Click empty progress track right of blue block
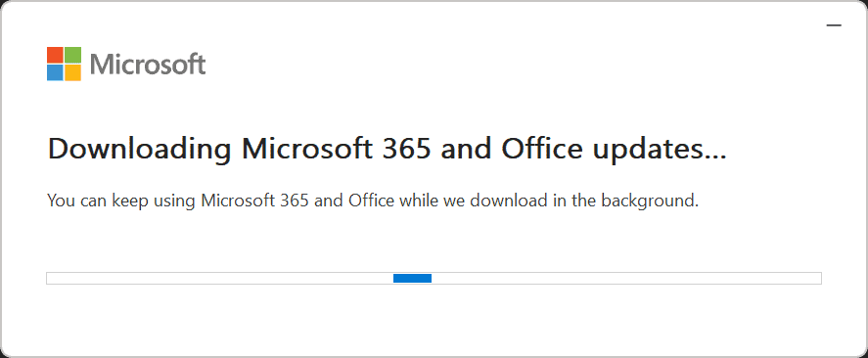The image size is (868, 358). [x=626, y=279]
